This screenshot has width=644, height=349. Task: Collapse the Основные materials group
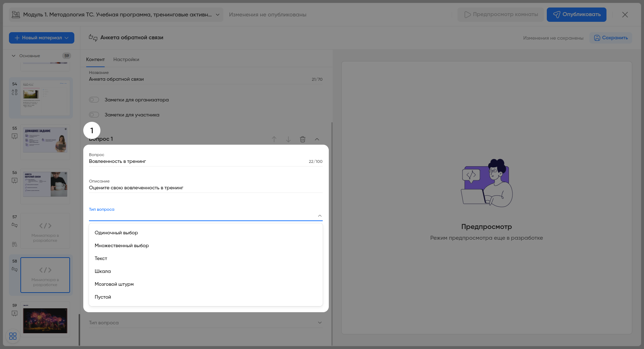tap(14, 56)
